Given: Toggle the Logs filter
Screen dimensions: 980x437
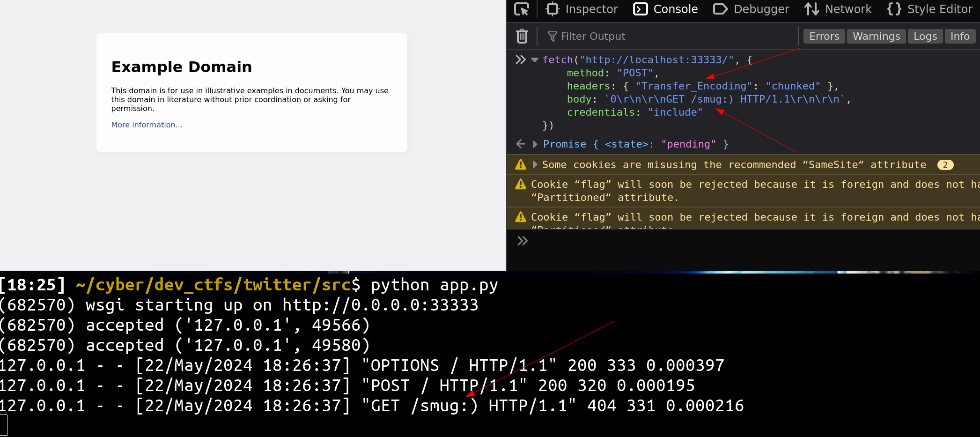Looking at the screenshot, I should [x=925, y=37].
